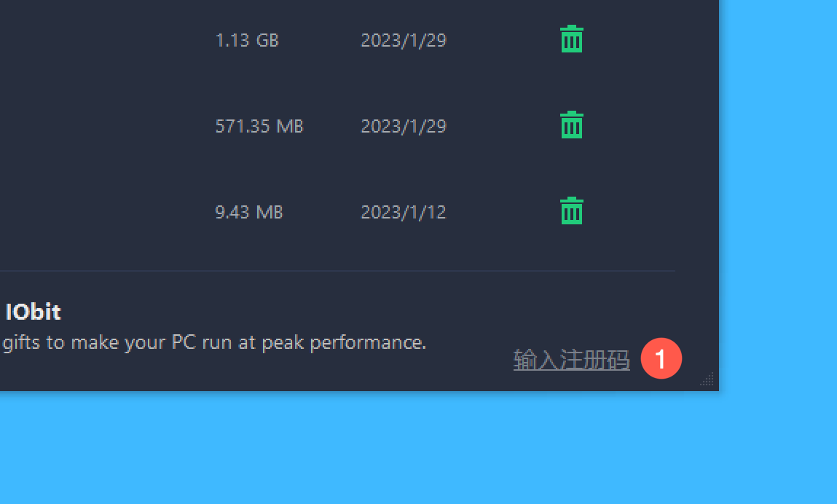
Task: Click the empty space between 9.43 MB trash and window edge
Action: click(651, 211)
